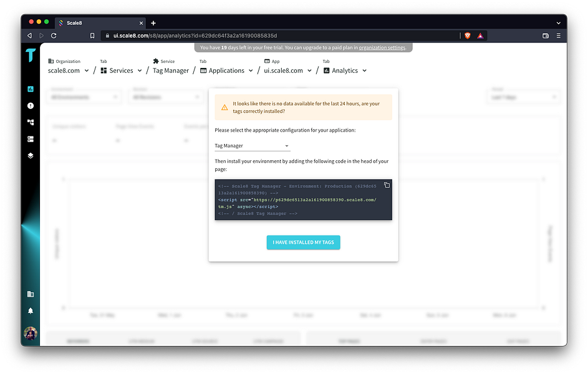Open the analytics dashboard sidebar icon

point(31,89)
